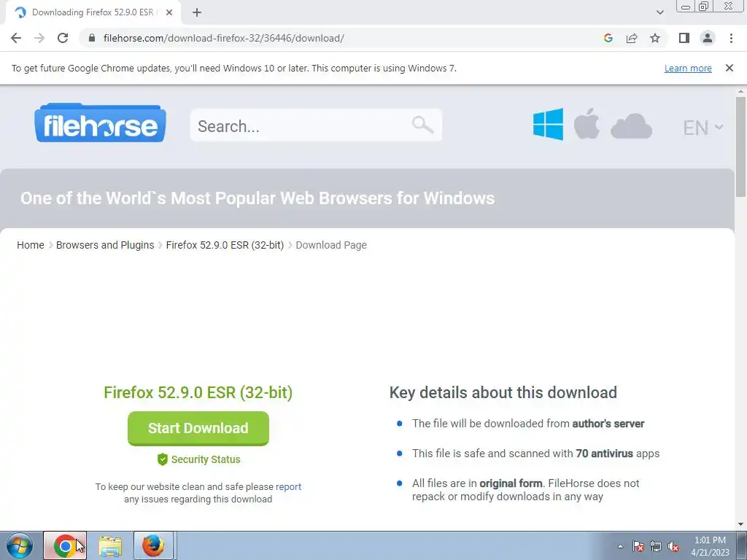Switch to Chrome in the taskbar

(65, 545)
